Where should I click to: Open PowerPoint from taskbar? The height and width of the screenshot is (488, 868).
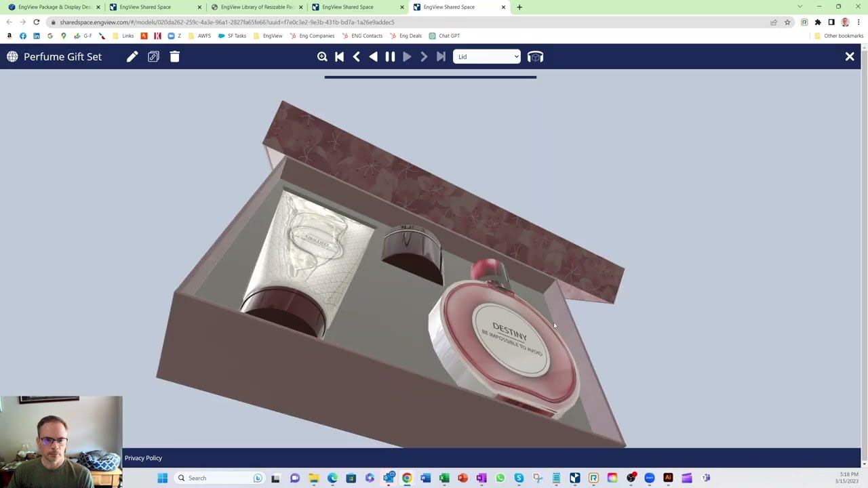tap(462, 478)
